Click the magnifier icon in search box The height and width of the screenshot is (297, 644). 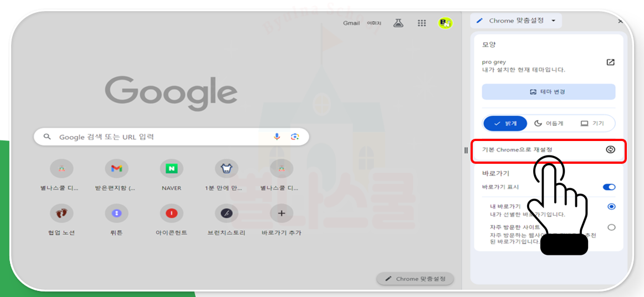click(x=47, y=137)
